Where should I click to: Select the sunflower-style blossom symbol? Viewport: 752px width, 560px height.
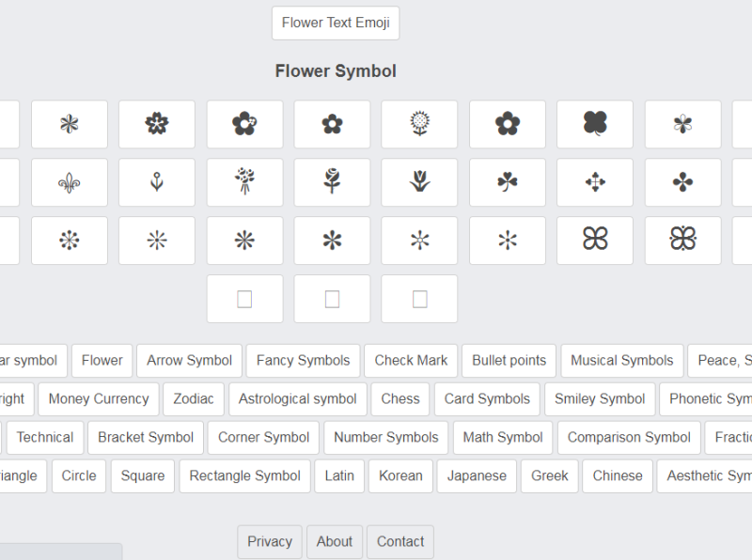(419, 124)
